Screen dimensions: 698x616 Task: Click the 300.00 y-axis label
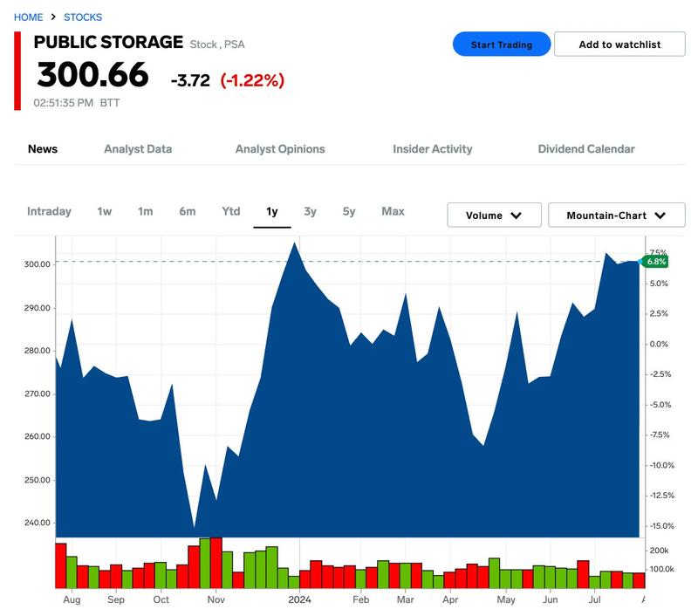38,264
